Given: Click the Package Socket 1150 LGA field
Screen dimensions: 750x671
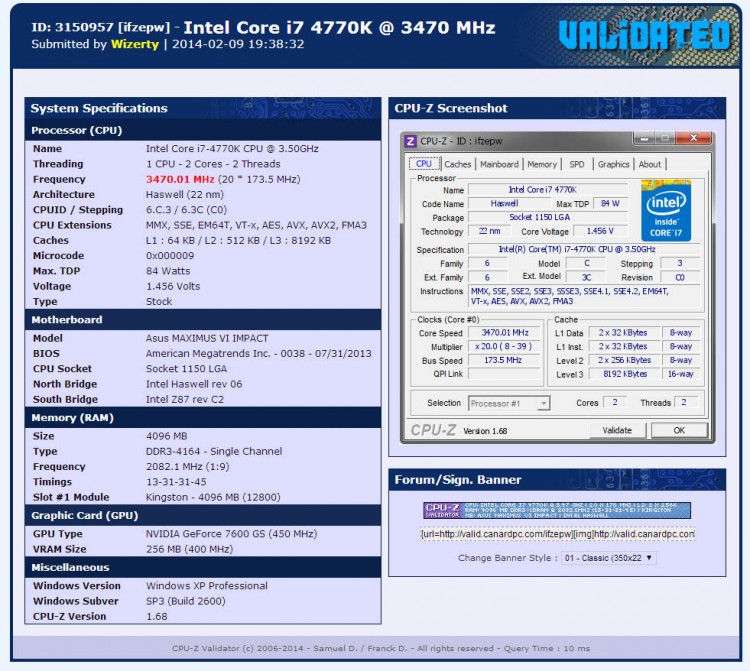Looking at the screenshot, I should pos(547,217).
